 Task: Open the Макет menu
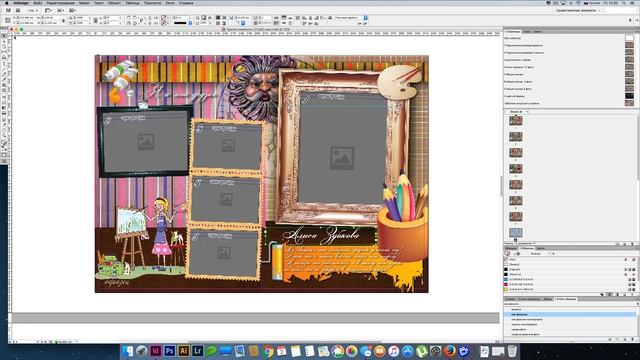click(84, 3)
